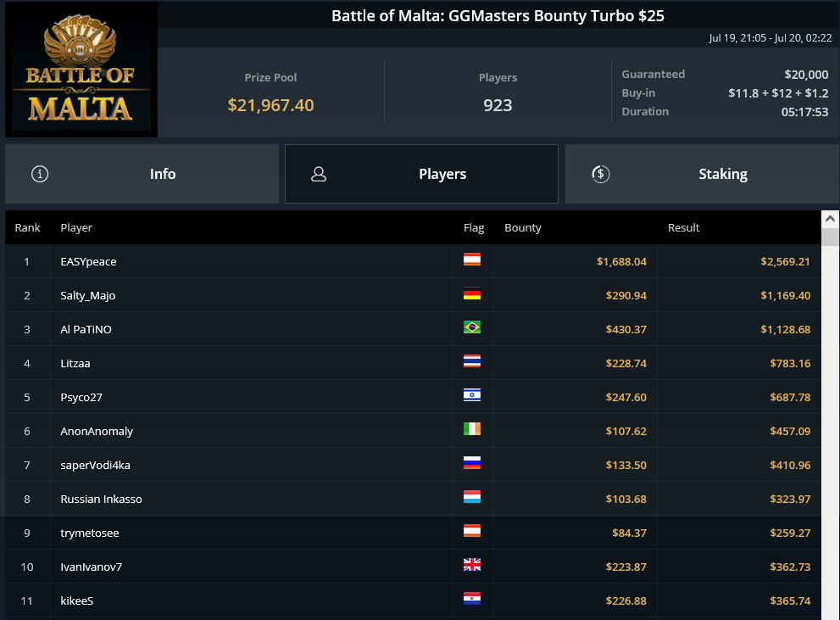Click the Bounty column header
The height and width of the screenshot is (620, 840).
(x=523, y=228)
